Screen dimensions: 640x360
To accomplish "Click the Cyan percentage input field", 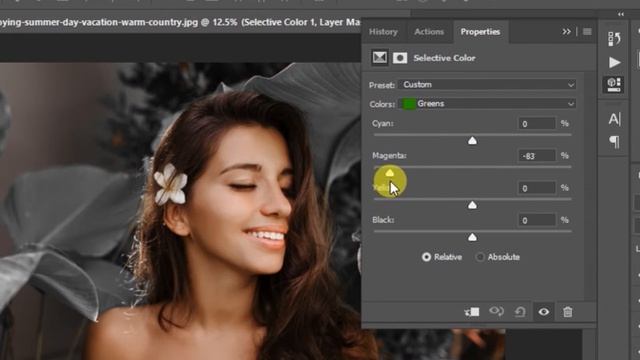I will point(536,124).
